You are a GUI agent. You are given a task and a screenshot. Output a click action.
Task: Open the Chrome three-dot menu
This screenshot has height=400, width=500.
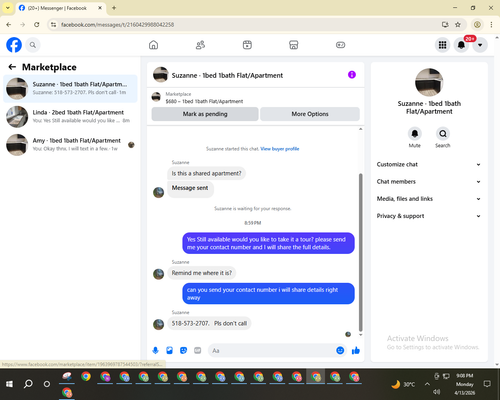[491, 25]
